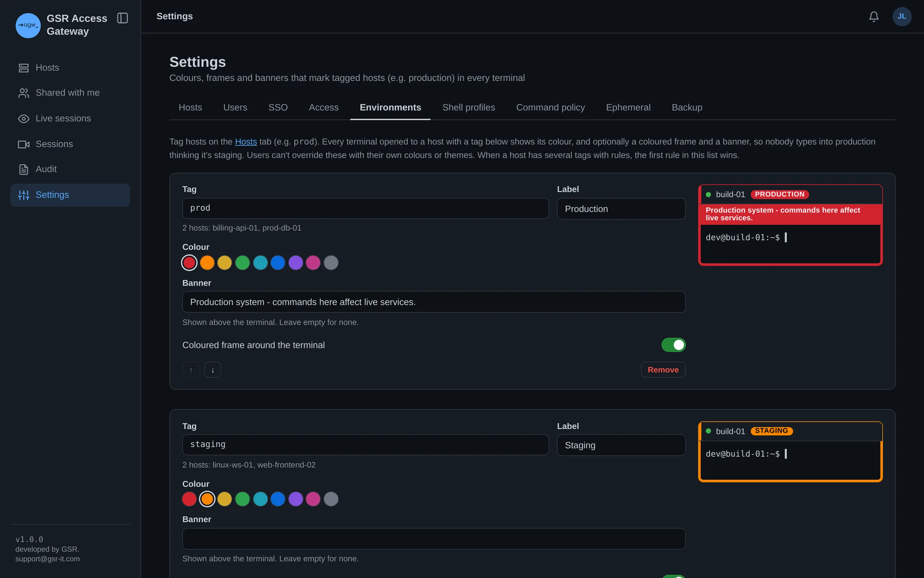The image size is (924, 578).
Task: Choose purple colour for prod rule
Action: (x=296, y=263)
